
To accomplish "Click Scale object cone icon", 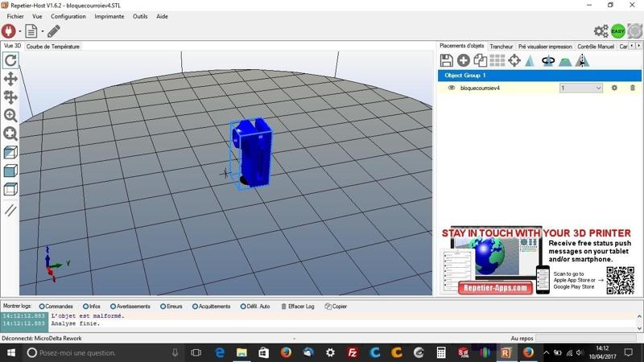I will pos(530,61).
